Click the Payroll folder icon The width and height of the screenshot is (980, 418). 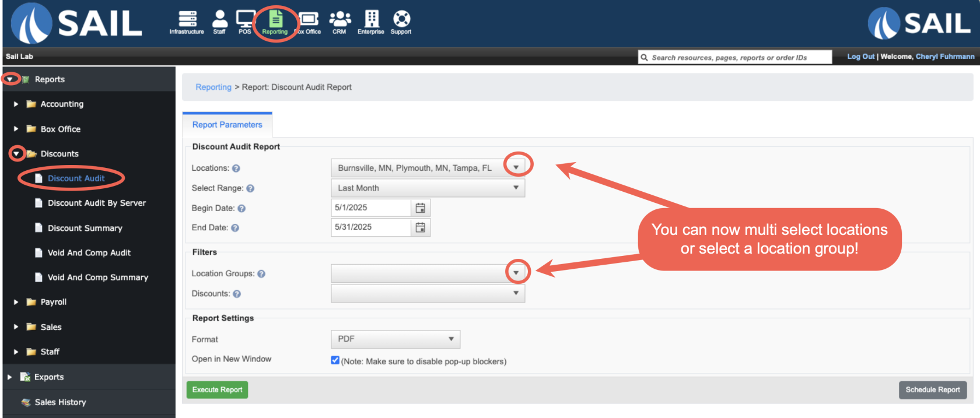click(32, 302)
